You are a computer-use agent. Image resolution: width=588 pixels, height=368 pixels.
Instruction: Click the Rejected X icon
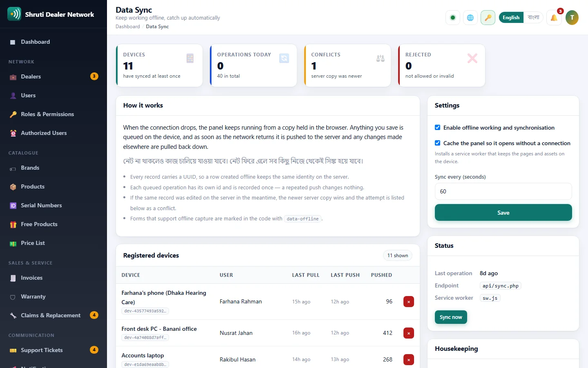pyautogui.click(x=472, y=58)
